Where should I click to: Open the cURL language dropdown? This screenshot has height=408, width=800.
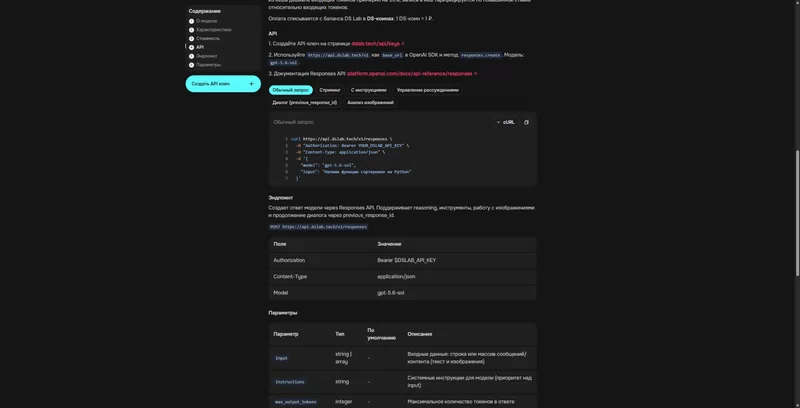[506, 122]
